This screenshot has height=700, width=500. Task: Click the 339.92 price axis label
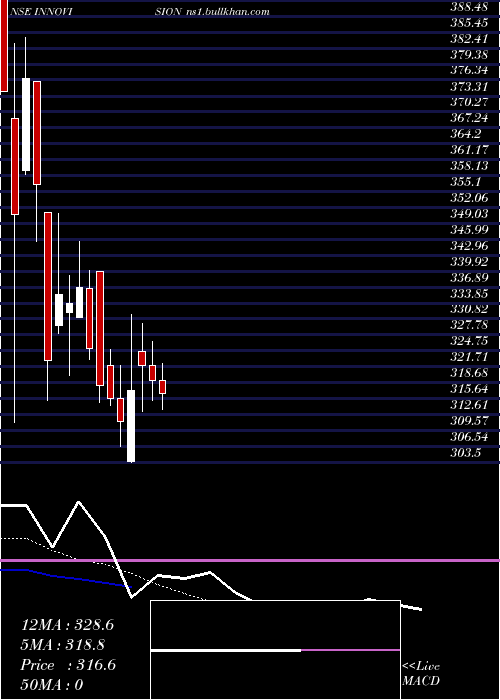tap(469, 262)
